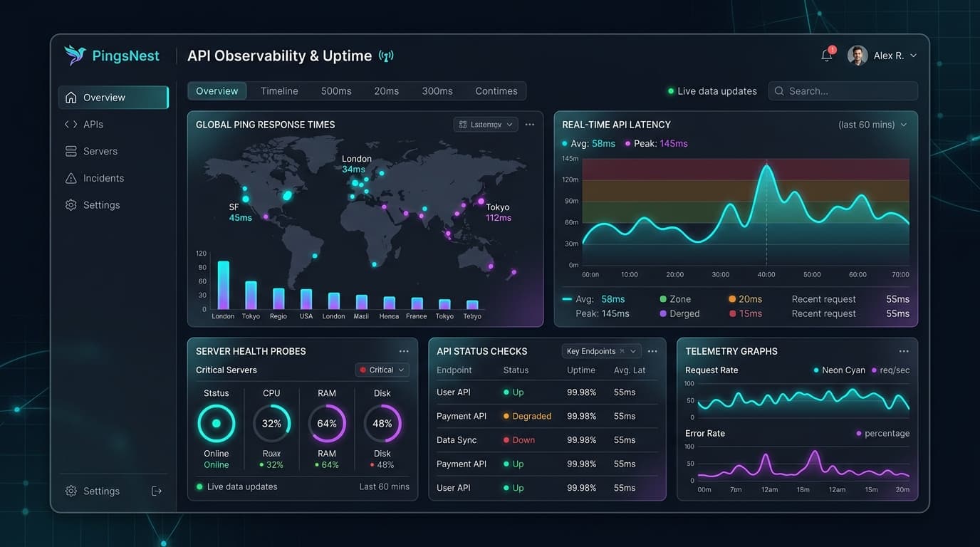Open API Status Checks three-dot menu
The width and height of the screenshot is (980, 547).
pos(652,351)
